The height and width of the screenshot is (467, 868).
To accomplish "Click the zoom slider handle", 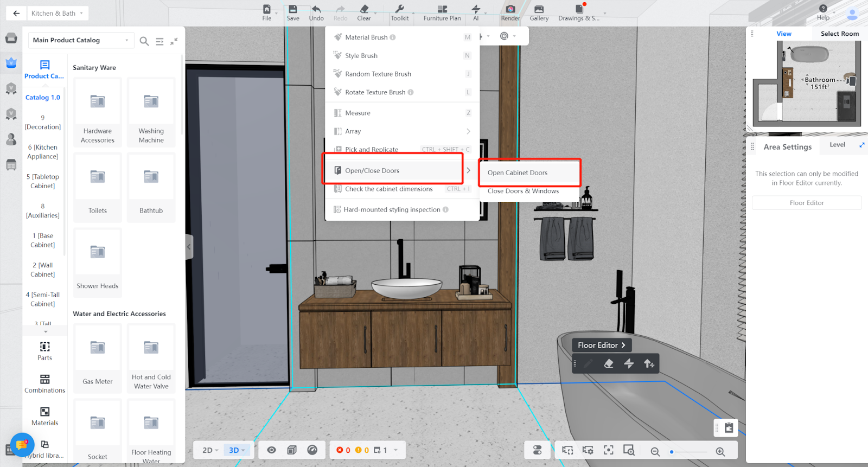I will pos(672,452).
